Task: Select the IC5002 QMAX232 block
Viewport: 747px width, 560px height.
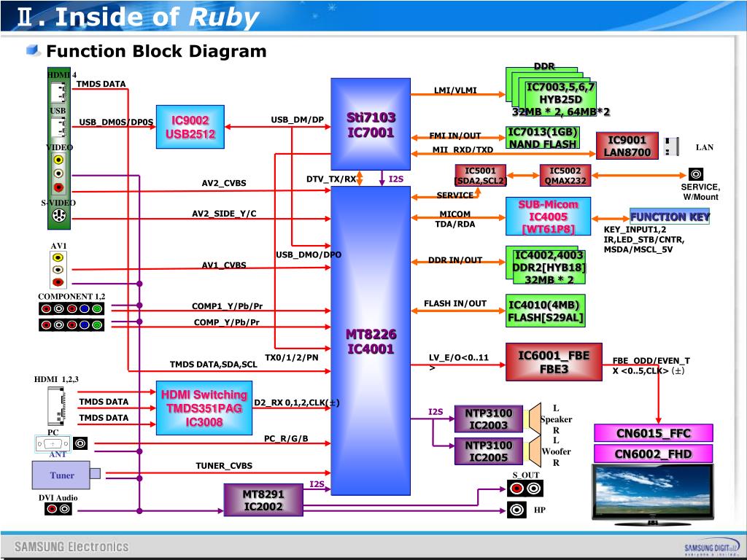Action: [565, 175]
